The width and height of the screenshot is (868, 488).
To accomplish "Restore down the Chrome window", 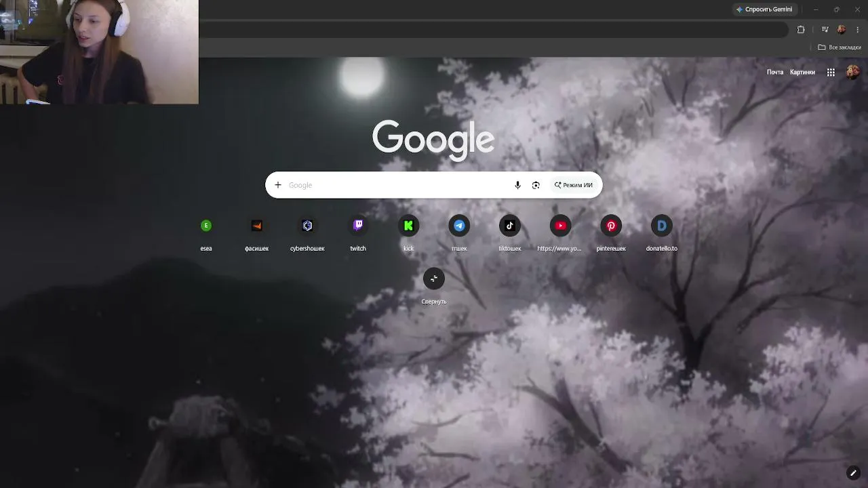I will click(x=836, y=9).
